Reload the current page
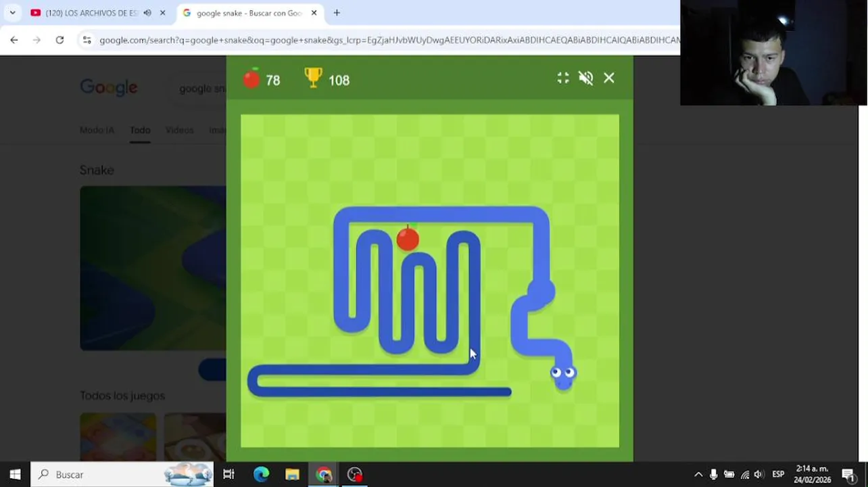The width and height of the screenshot is (868, 487). tap(59, 40)
